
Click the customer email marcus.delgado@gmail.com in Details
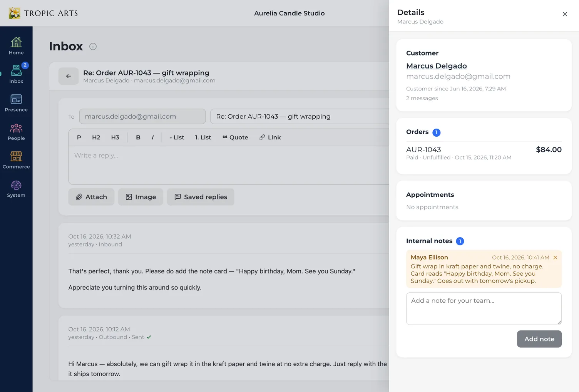coord(458,76)
